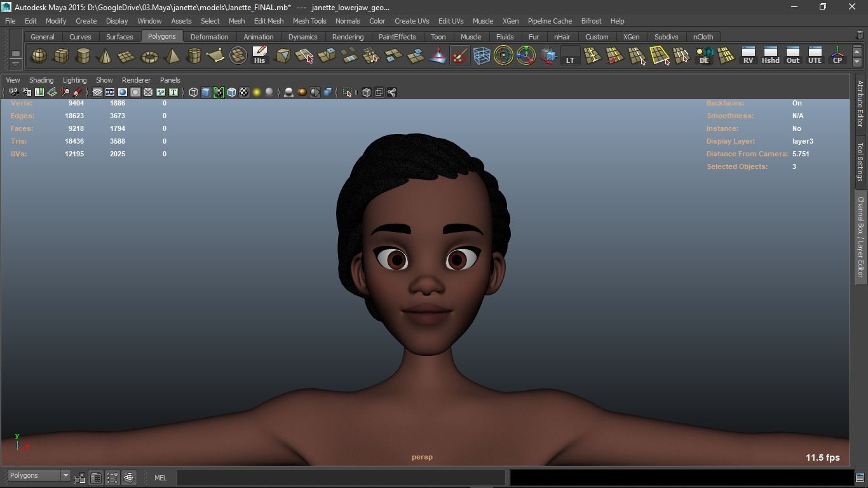
Task: Toggle textured display in viewport
Action: (244, 92)
